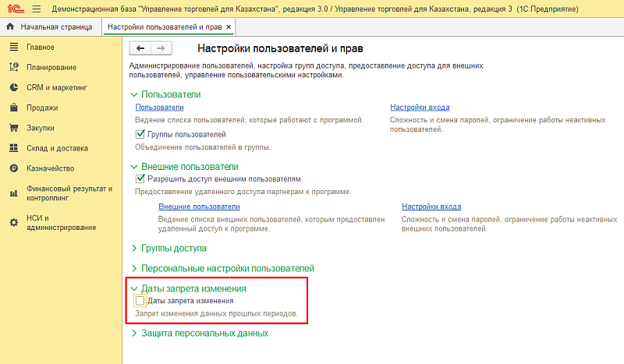The height and width of the screenshot is (364, 624).
Task: Disable Разрешить доступ внешним пользователям
Action: coord(140,178)
